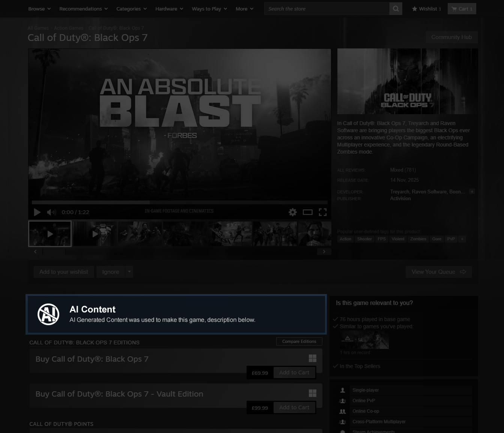
Task: Add £69.99 Black Ops 7 to cart
Action: (294, 373)
